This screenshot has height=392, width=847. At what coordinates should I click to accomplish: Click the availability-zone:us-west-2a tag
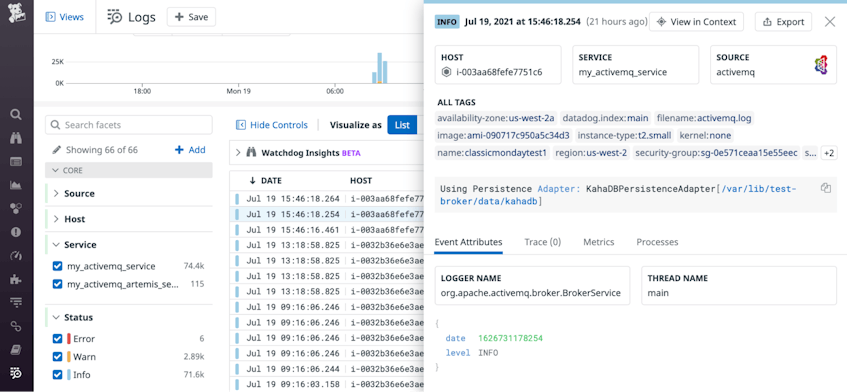click(496, 118)
